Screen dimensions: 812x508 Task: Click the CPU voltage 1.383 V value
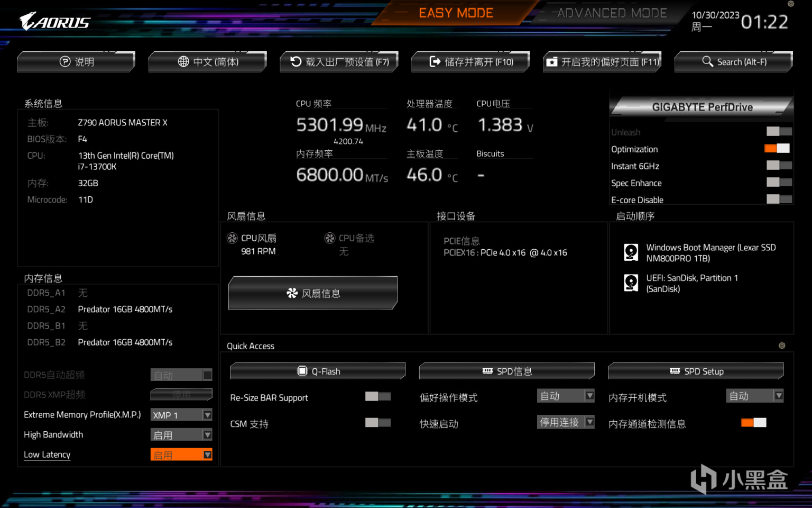click(505, 125)
